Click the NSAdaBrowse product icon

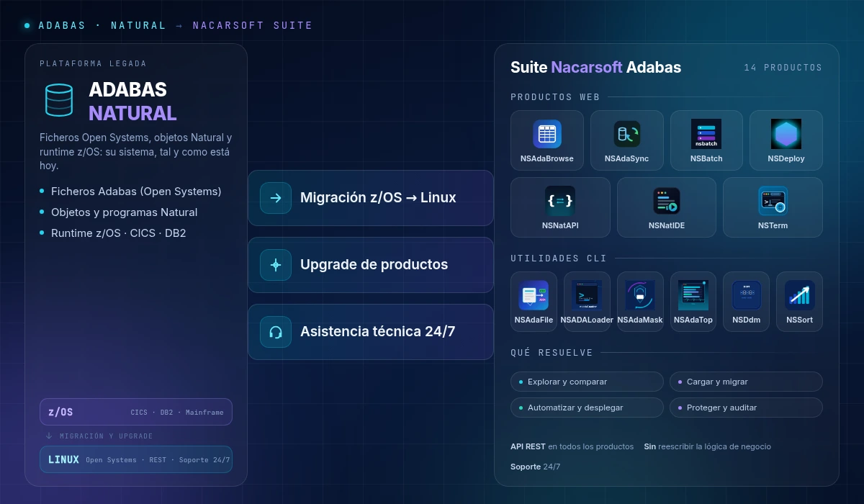(547, 134)
